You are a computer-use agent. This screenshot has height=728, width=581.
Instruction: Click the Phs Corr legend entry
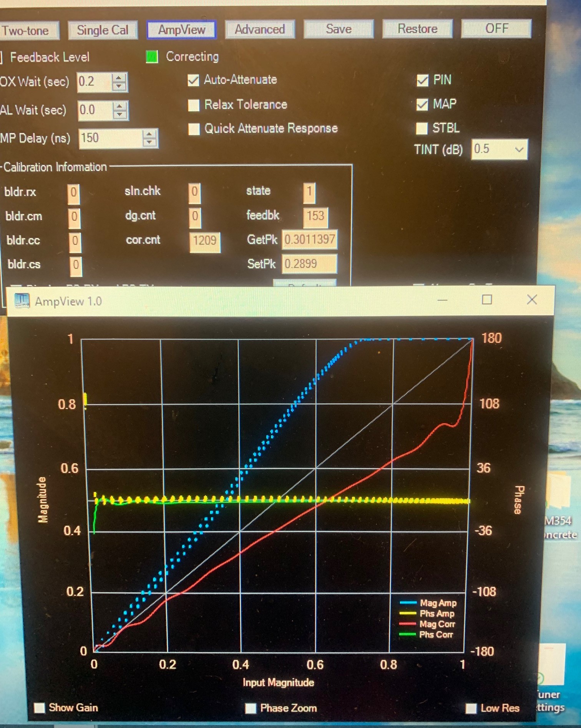[x=427, y=634]
